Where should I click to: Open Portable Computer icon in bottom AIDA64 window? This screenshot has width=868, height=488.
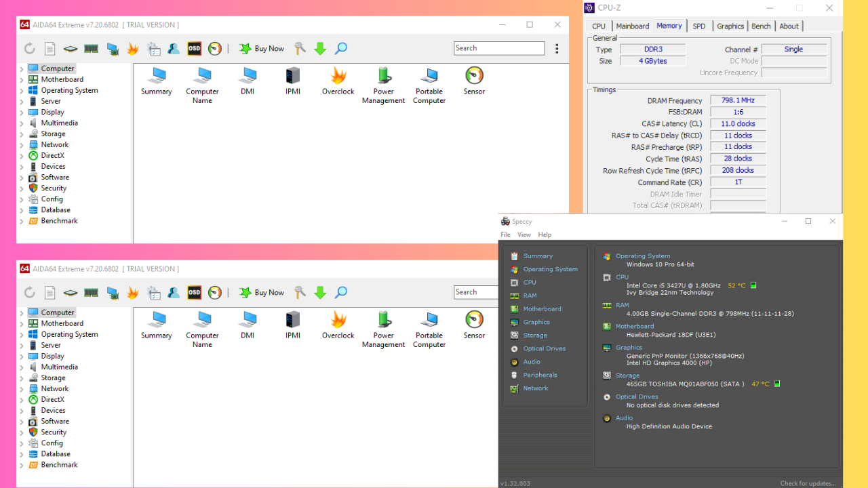[429, 329]
